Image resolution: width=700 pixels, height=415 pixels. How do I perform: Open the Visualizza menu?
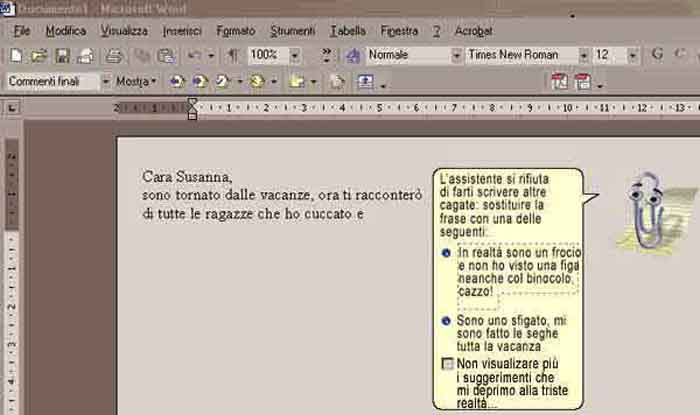[124, 31]
